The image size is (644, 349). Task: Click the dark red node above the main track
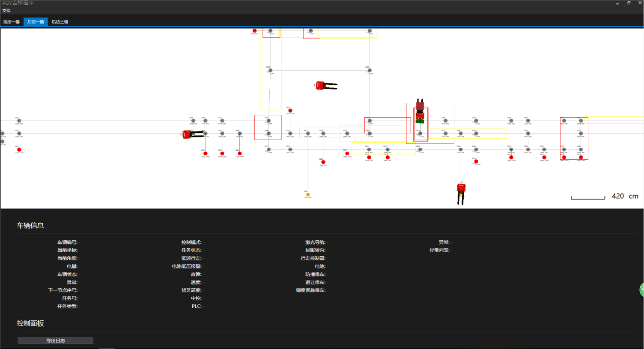point(290,110)
